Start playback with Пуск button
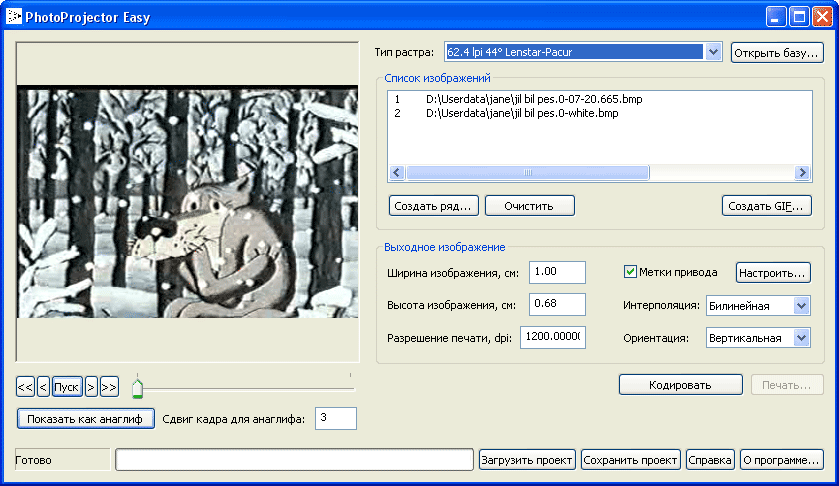 point(67,387)
